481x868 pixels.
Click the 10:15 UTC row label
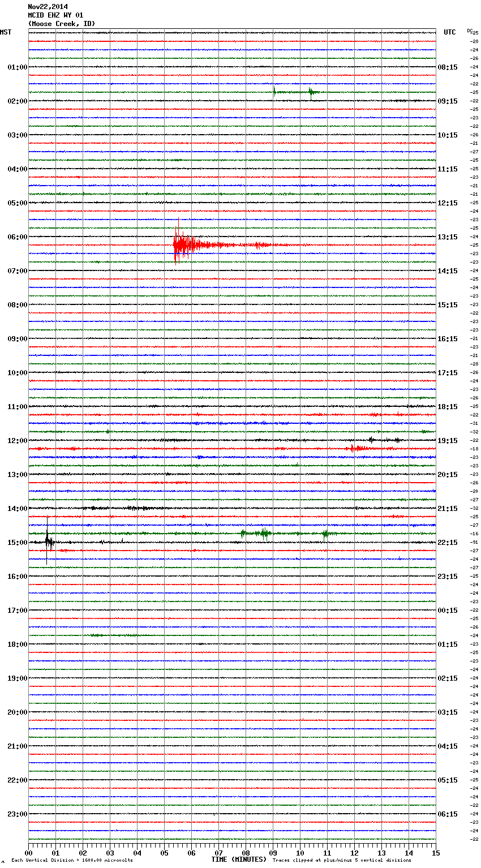(448, 135)
